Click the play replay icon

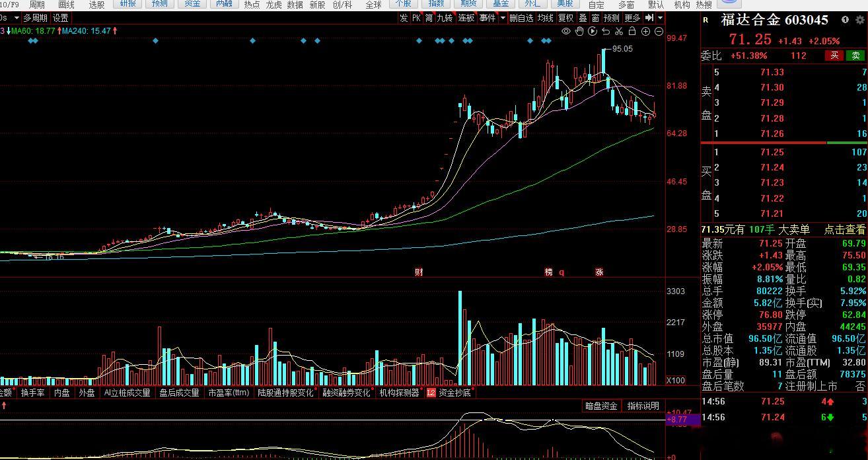593,31
